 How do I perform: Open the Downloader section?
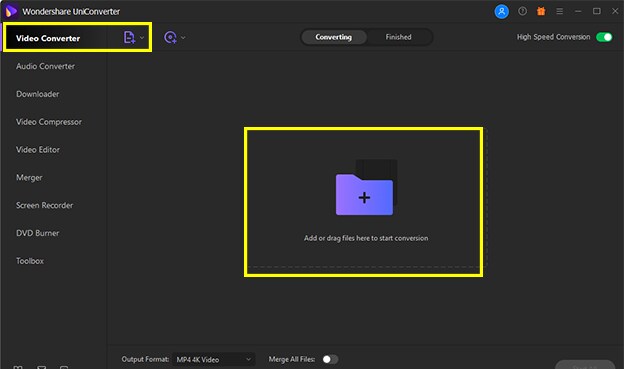37,94
